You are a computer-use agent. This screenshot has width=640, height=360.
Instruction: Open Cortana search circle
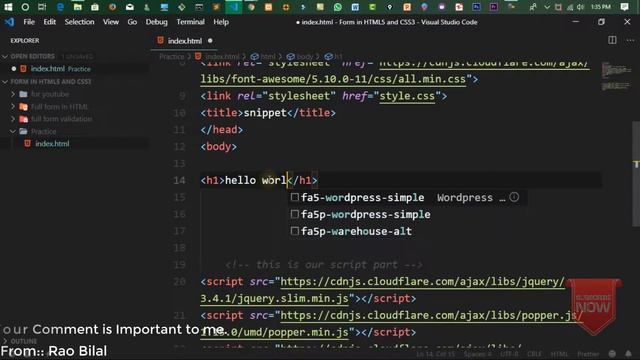[x=25, y=7]
